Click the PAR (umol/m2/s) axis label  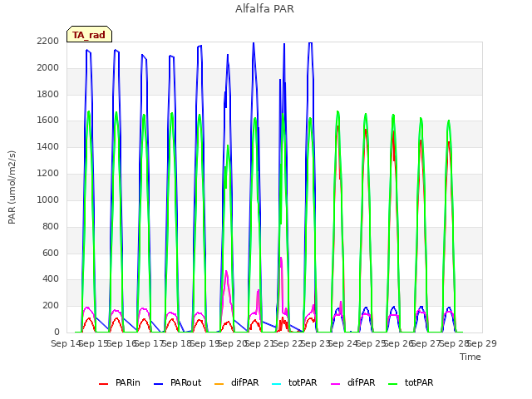pos(12,187)
